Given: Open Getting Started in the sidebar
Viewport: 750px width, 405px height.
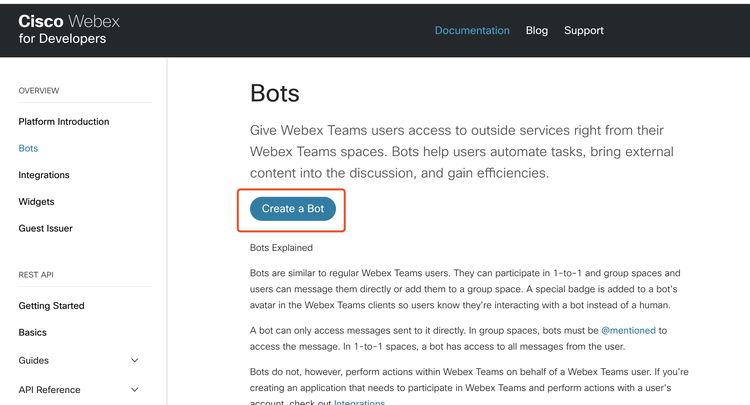Looking at the screenshot, I should click(x=51, y=306).
